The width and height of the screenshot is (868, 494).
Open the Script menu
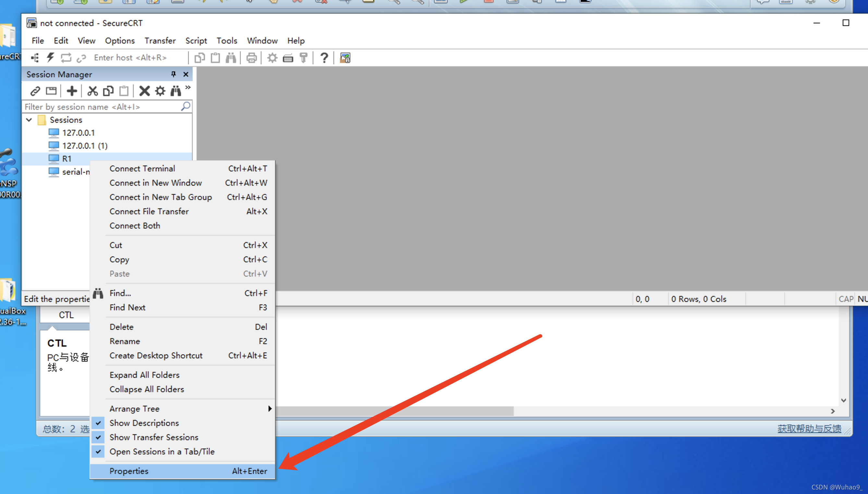tap(196, 41)
